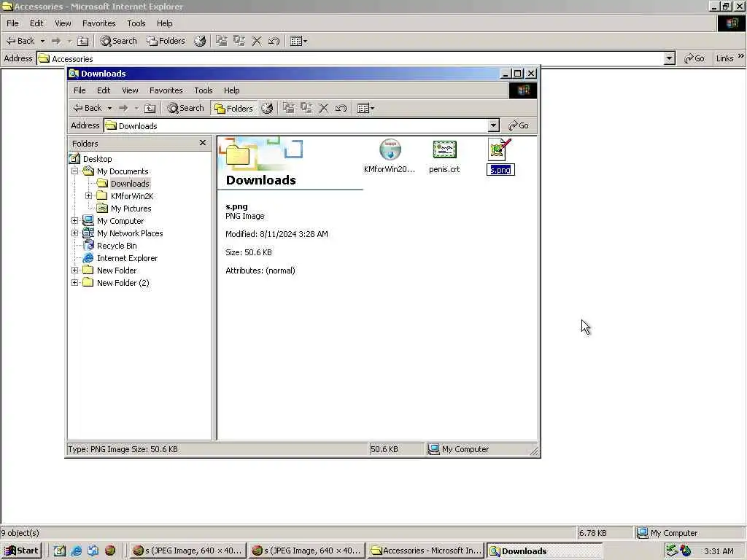Switch to first s JPEG Image taskbar button
747x560 pixels.
click(187, 551)
